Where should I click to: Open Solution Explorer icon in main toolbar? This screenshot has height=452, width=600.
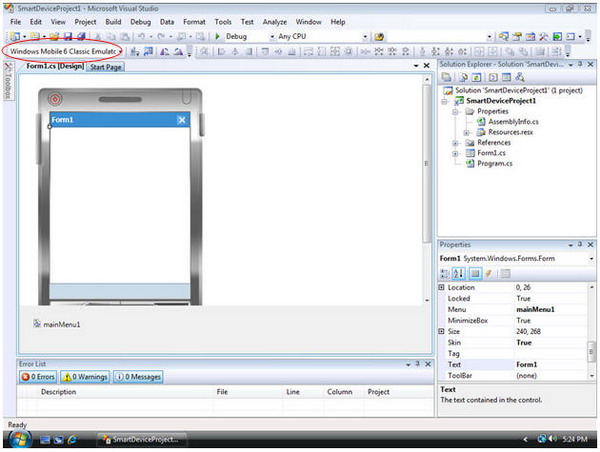click(x=504, y=37)
